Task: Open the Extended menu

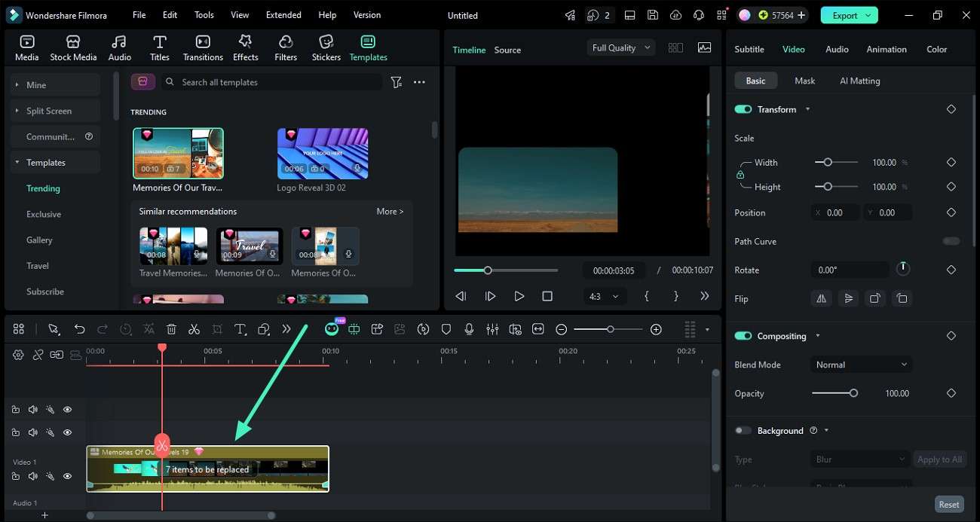Action: point(283,15)
